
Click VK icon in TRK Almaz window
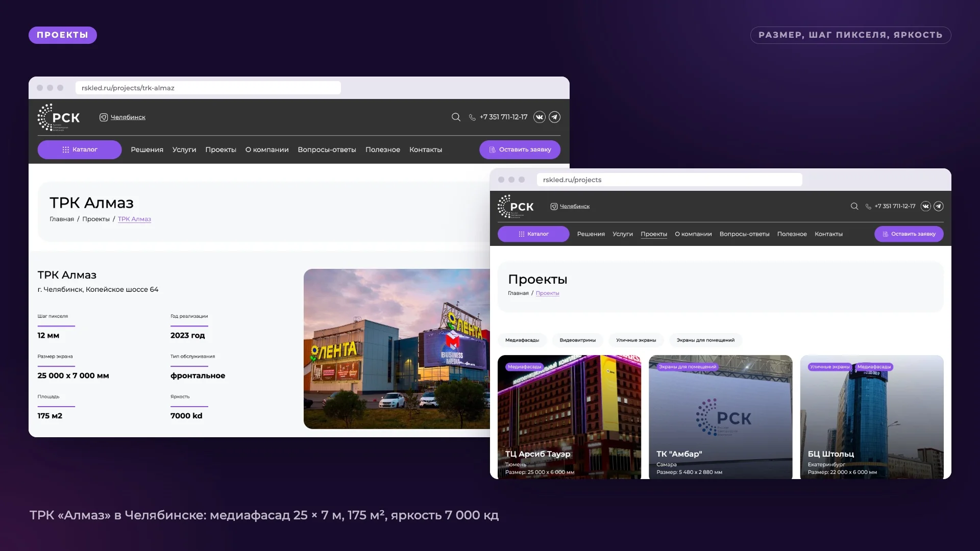(540, 117)
